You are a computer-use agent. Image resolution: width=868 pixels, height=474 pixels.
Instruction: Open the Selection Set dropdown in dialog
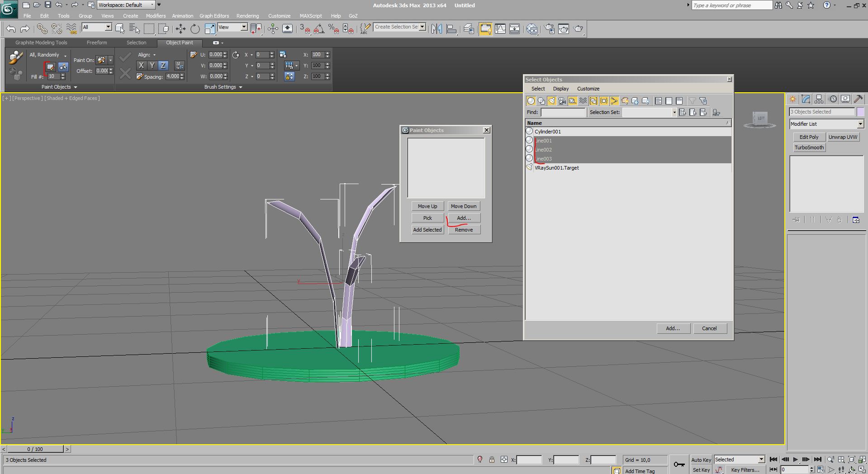674,112
